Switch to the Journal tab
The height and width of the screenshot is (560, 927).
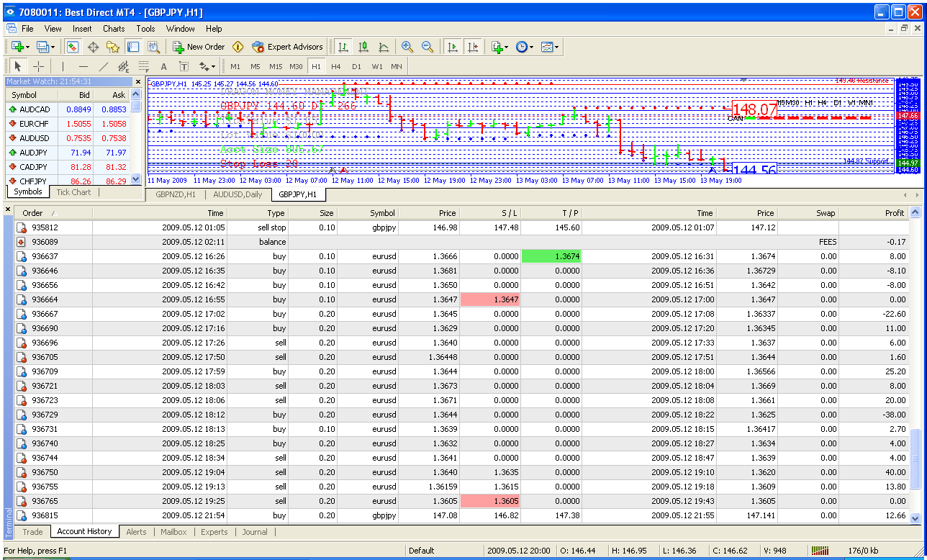tap(256, 532)
